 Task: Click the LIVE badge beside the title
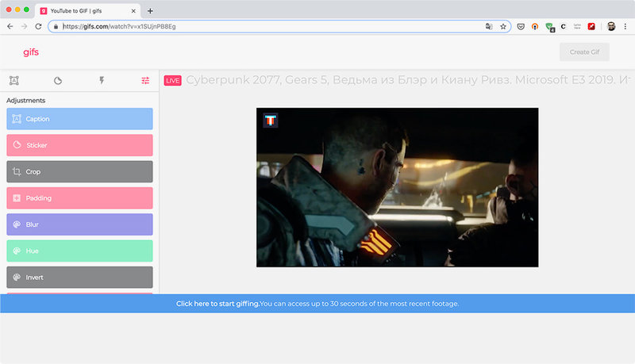coord(172,80)
